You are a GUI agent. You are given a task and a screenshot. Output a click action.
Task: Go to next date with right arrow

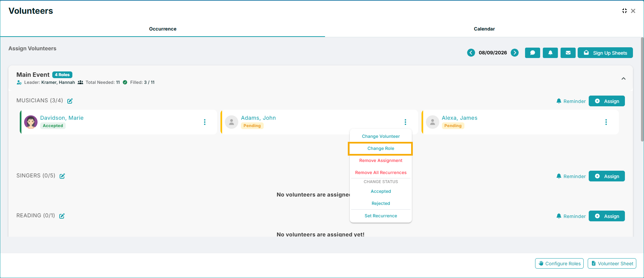[x=515, y=53]
